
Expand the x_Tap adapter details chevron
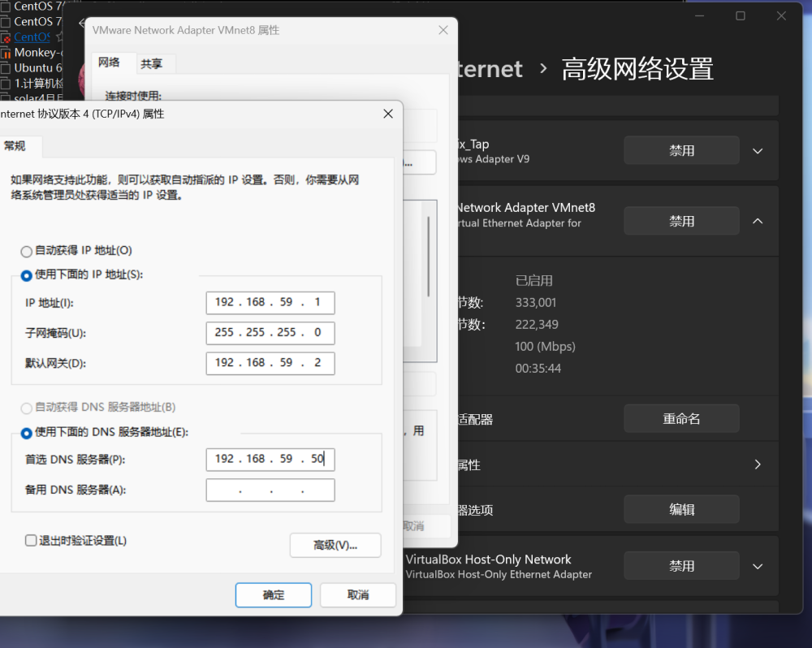pos(758,151)
